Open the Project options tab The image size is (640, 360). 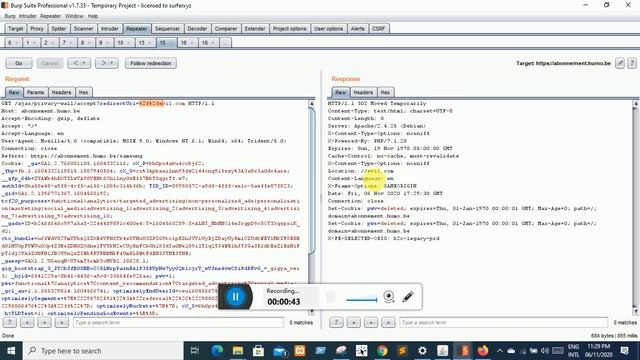tap(289, 29)
